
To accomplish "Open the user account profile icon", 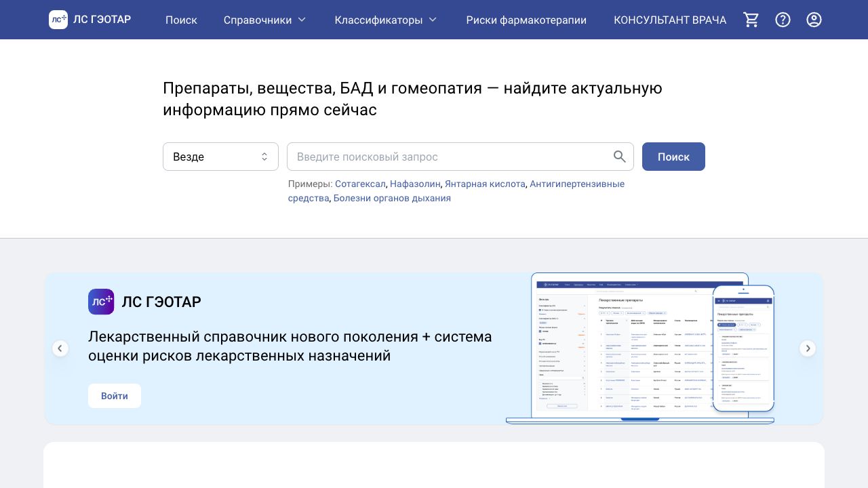I will 814,20.
